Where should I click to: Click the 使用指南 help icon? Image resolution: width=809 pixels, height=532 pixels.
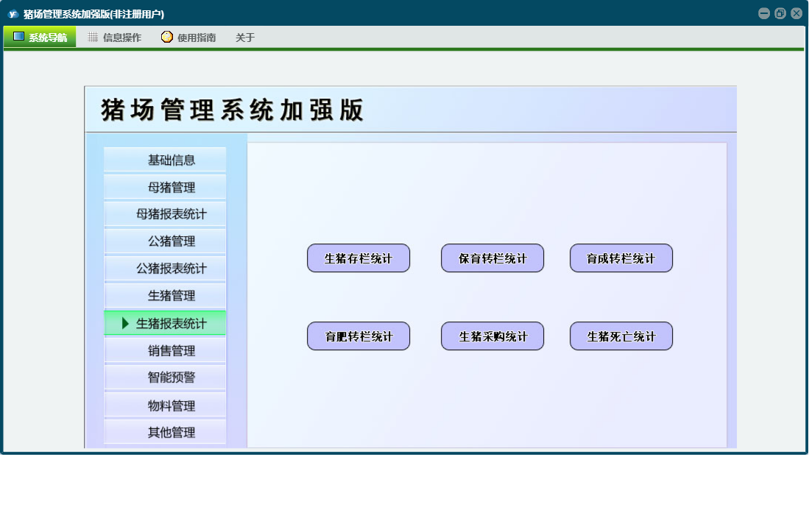point(167,37)
